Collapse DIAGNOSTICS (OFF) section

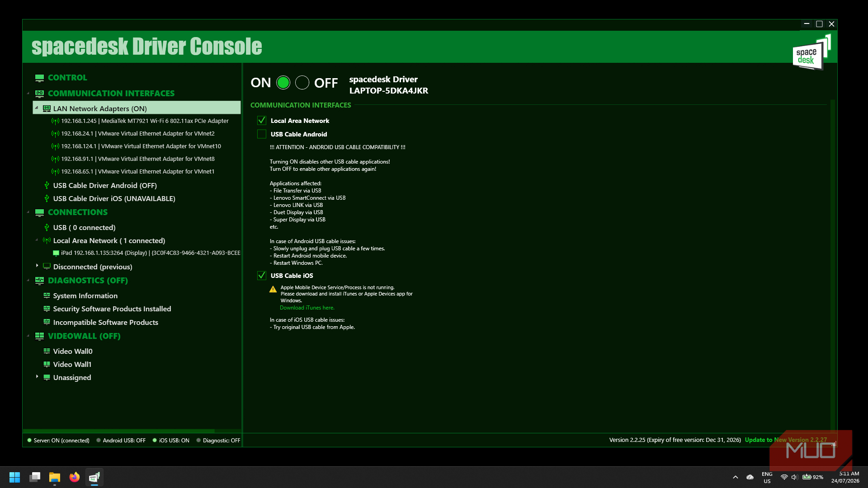coord(28,281)
